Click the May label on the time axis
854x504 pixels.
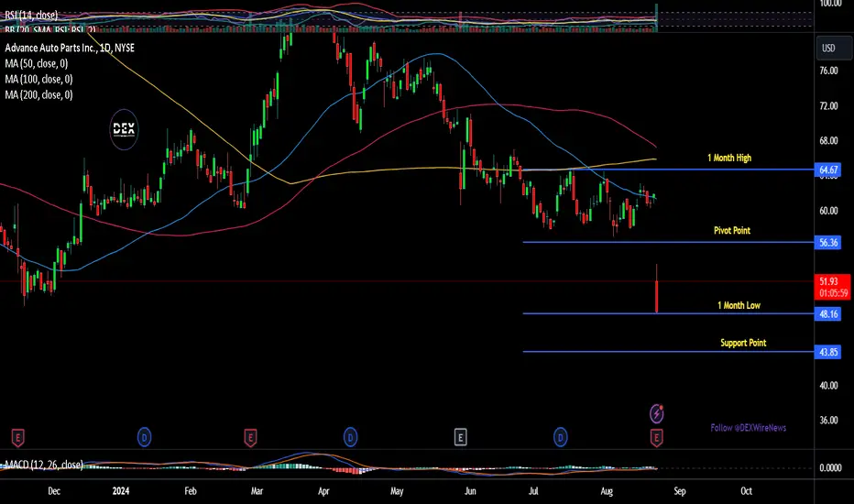tap(397, 491)
